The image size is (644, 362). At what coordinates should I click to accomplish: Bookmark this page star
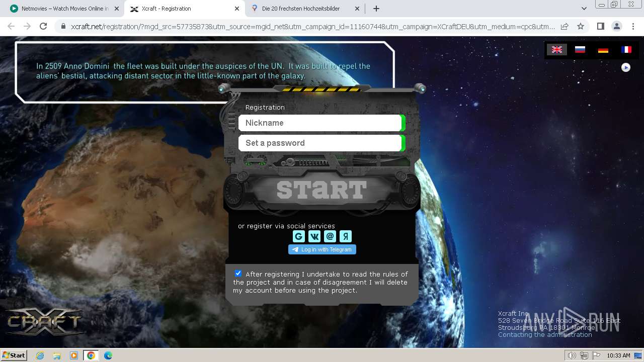click(x=581, y=26)
